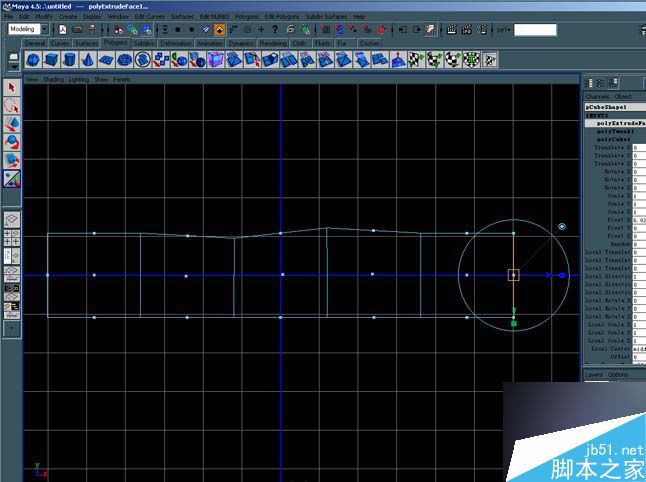The height and width of the screenshot is (482, 646).
Task: Open the viewport Lighting menu
Action: coord(78,79)
